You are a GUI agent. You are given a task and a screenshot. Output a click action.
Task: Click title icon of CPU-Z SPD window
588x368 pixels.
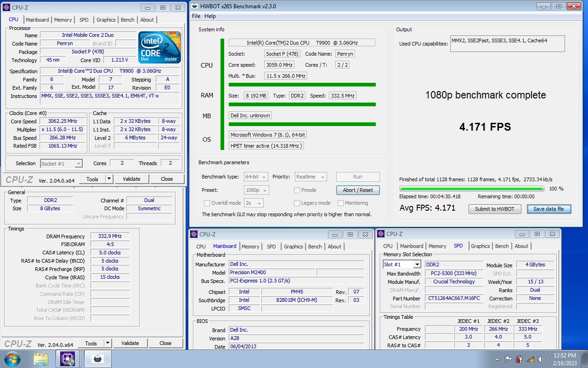coord(381,234)
